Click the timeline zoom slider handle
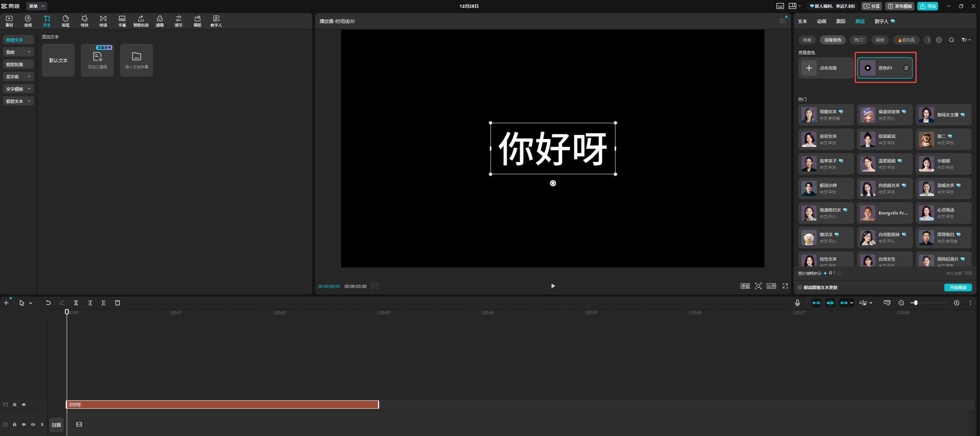980x436 pixels. point(915,303)
